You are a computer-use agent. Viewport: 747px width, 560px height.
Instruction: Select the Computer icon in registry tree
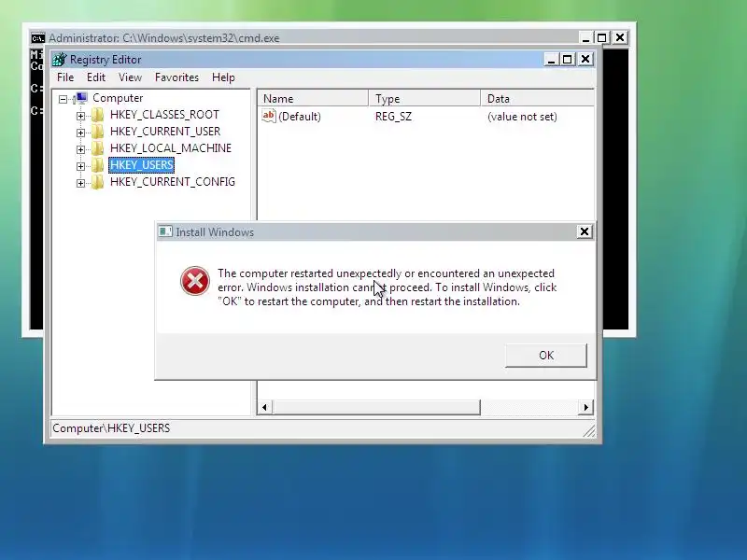pos(81,98)
